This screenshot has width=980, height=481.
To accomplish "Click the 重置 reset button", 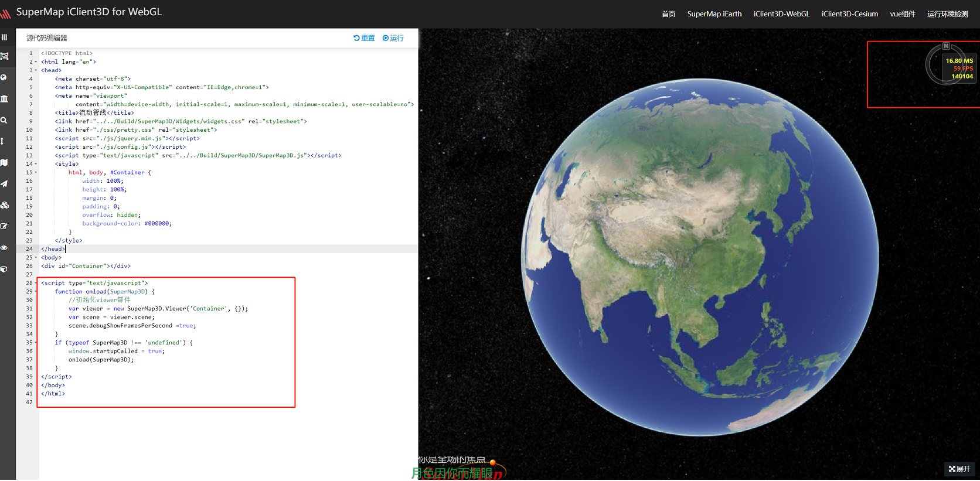I will (x=364, y=38).
